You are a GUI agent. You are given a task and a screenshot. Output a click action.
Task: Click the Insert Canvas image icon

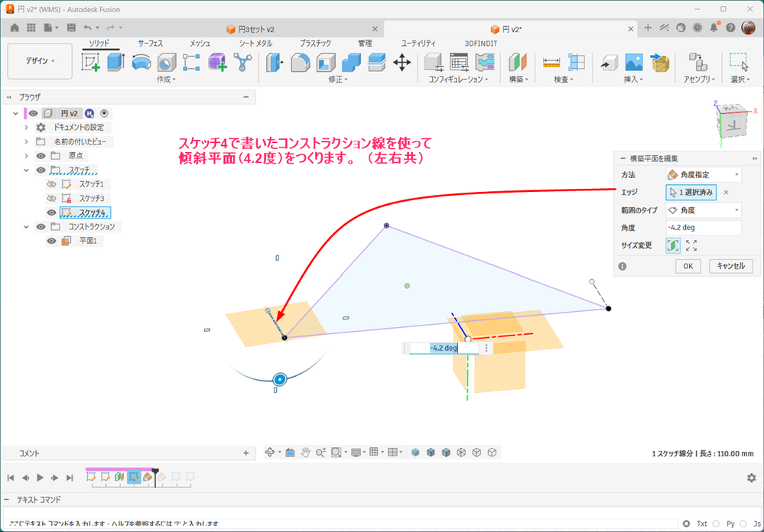(634, 63)
